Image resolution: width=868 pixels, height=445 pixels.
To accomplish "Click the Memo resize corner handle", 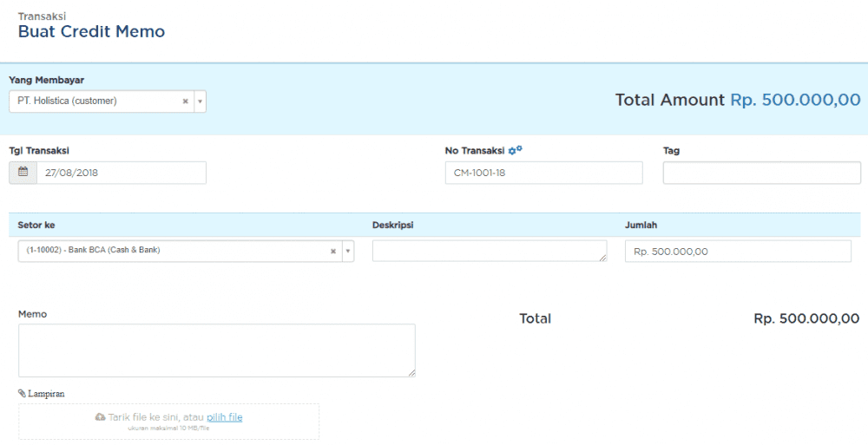I will point(411,373).
